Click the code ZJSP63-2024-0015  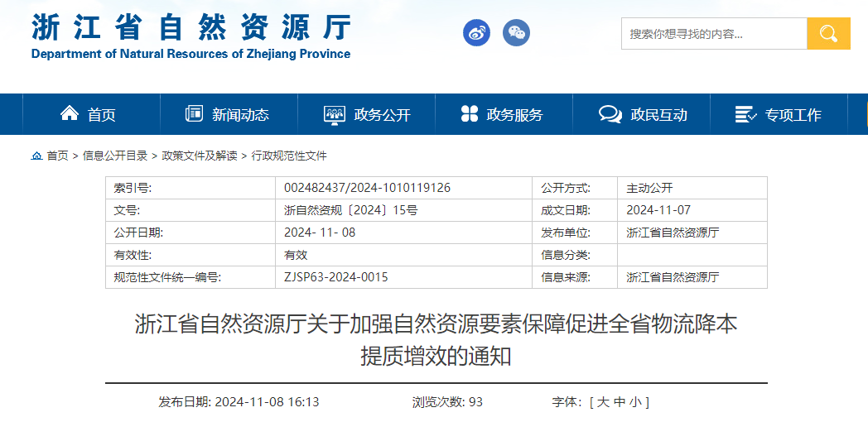pos(336,277)
